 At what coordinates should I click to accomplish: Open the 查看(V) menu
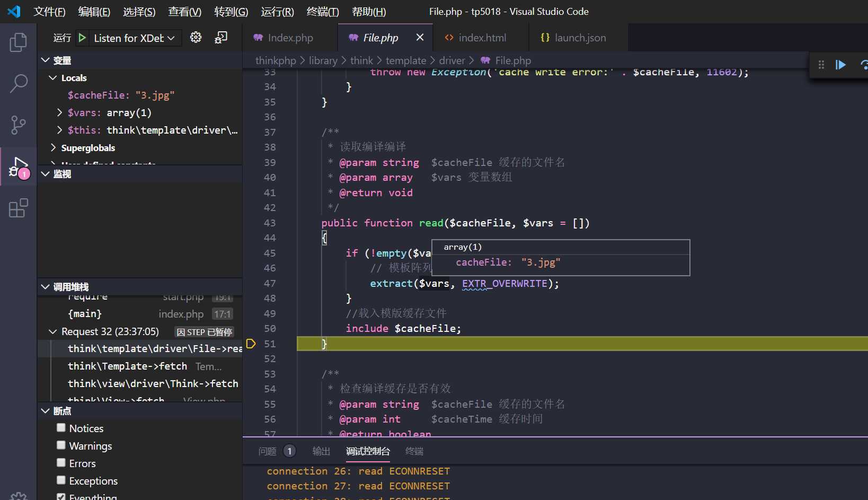(x=185, y=11)
